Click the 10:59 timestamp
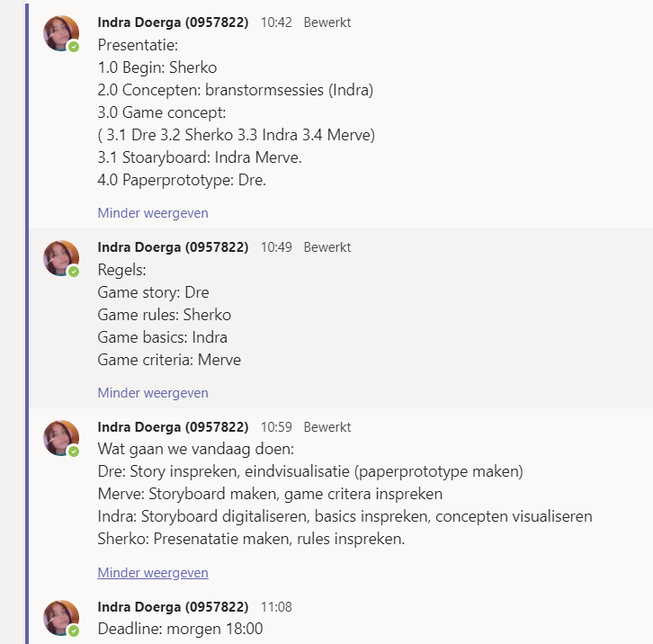The image size is (653, 644). pos(276,427)
